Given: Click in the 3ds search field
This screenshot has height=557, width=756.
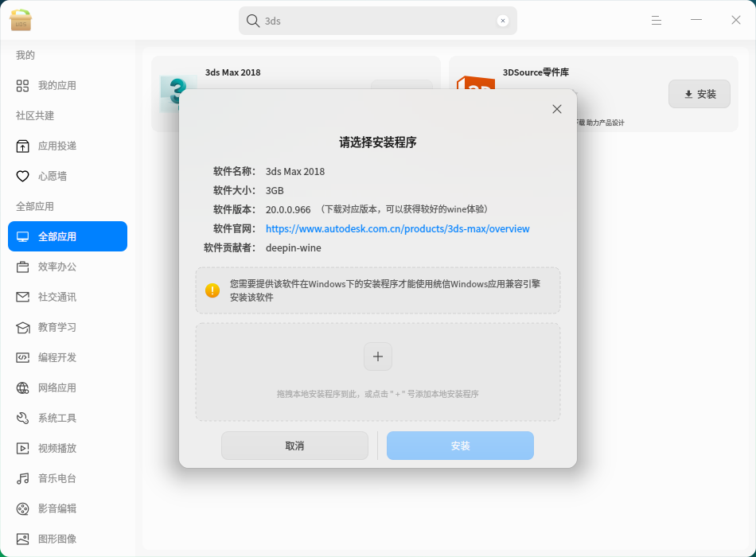Looking at the screenshot, I should tap(378, 21).
